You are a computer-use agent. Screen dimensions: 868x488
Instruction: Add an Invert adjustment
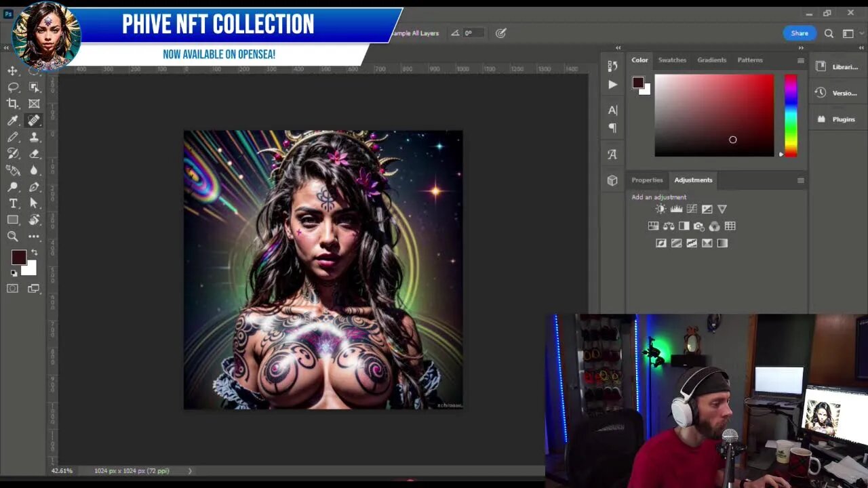(x=660, y=243)
